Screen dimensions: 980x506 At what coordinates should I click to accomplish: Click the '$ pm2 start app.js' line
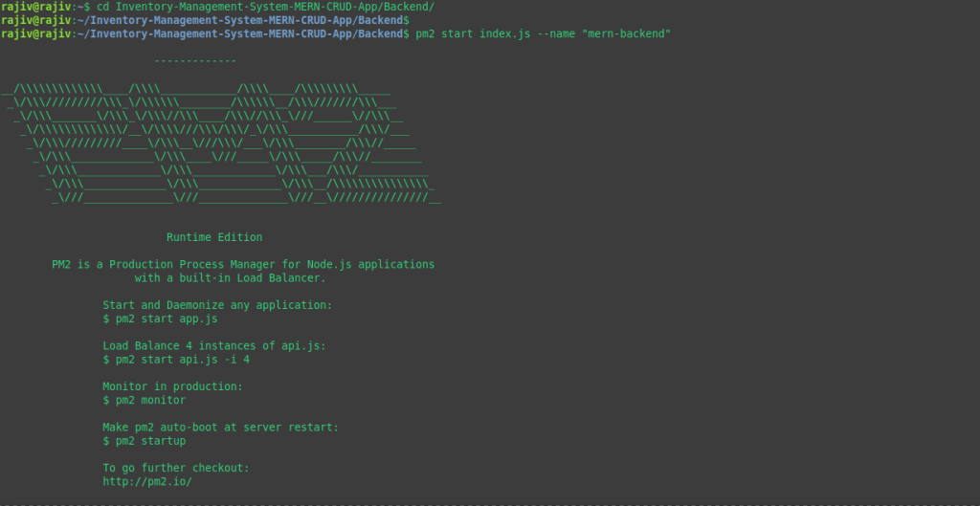(x=160, y=319)
